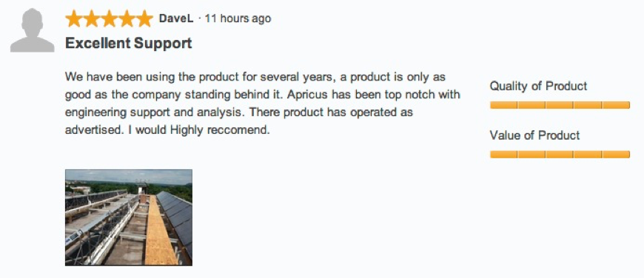The image size is (644, 278).
Task: Open reviewer name DaveL
Action: (175, 19)
